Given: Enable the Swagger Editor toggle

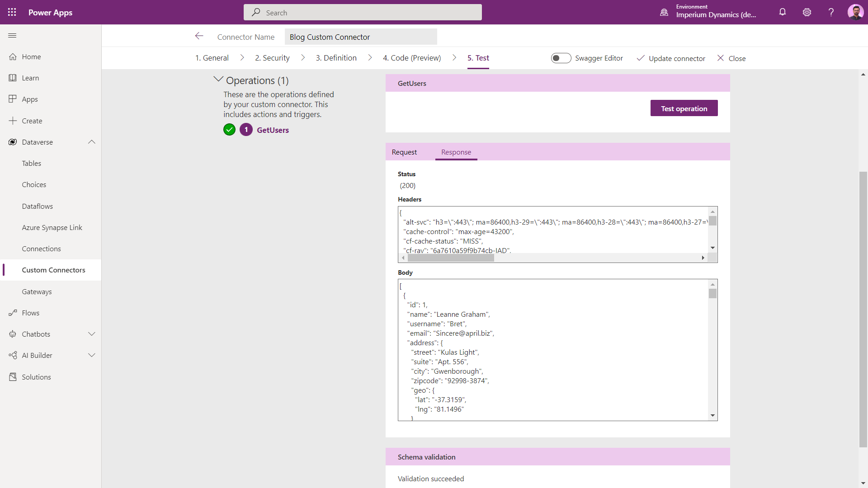Looking at the screenshot, I should tap(561, 58).
